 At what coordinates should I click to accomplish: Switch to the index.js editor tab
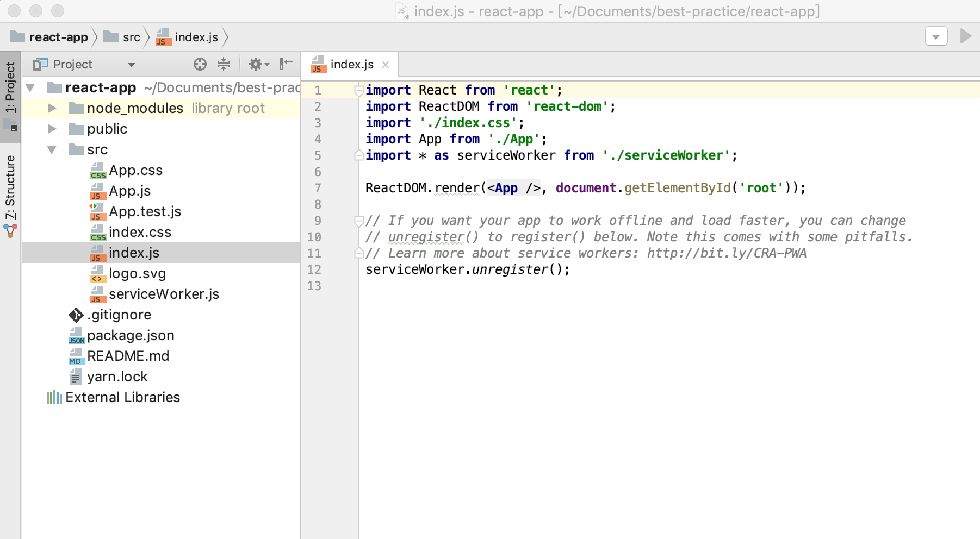351,65
